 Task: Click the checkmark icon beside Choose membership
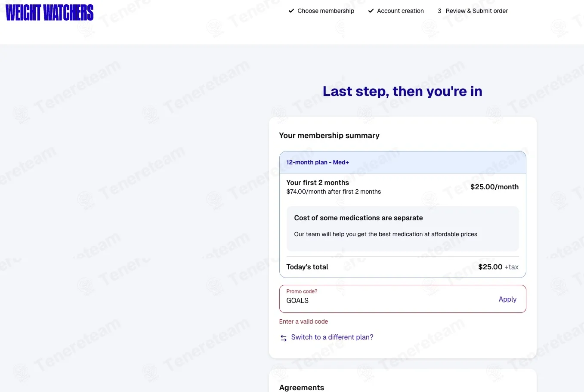[291, 11]
